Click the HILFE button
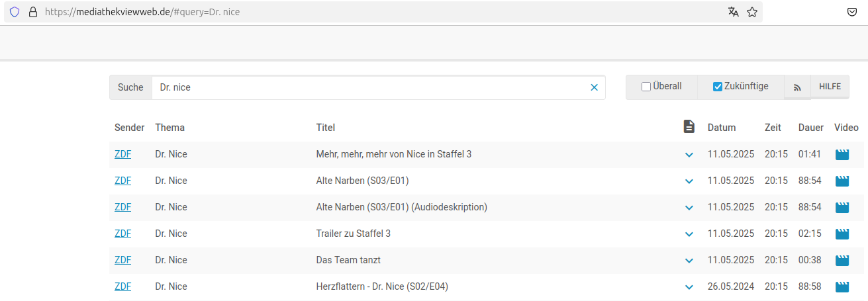Screen dimensions: 868x301 pyautogui.click(x=830, y=87)
